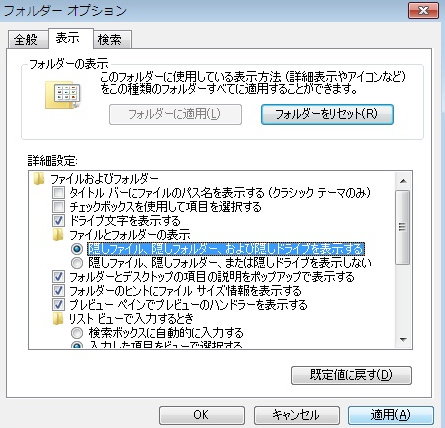Choose 検索ボックスに自動的に入力する radio button
The height and width of the screenshot is (428, 445).
point(77,333)
